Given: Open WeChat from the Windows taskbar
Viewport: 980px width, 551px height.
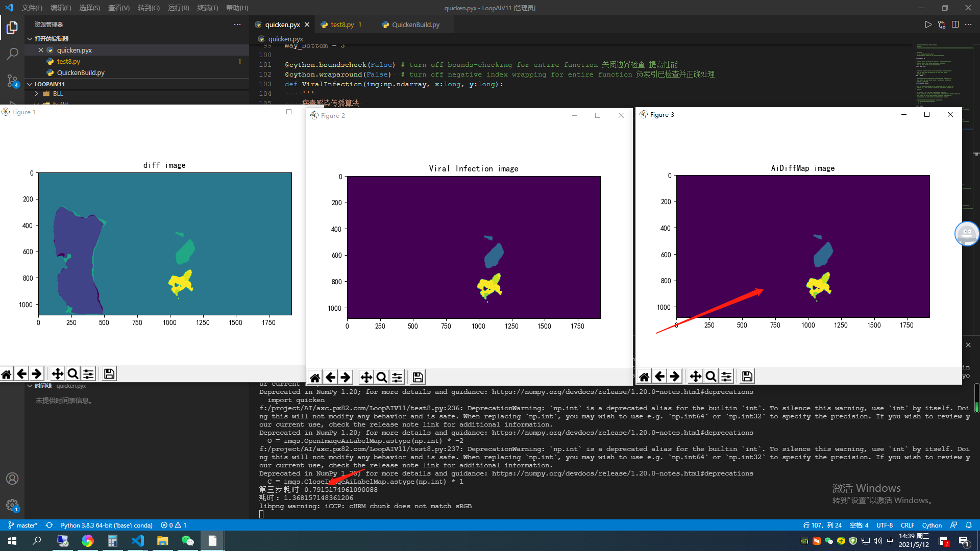Looking at the screenshot, I should pyautogui.click(x=187, y=541).
